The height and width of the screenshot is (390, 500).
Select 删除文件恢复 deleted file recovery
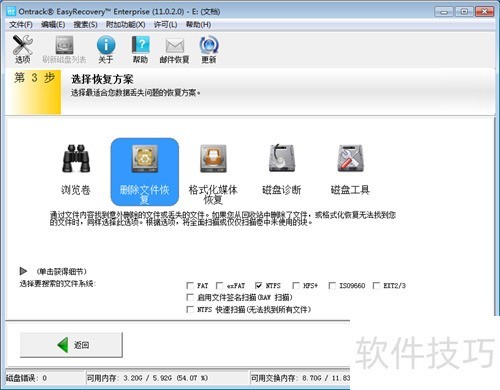(145, 172)
